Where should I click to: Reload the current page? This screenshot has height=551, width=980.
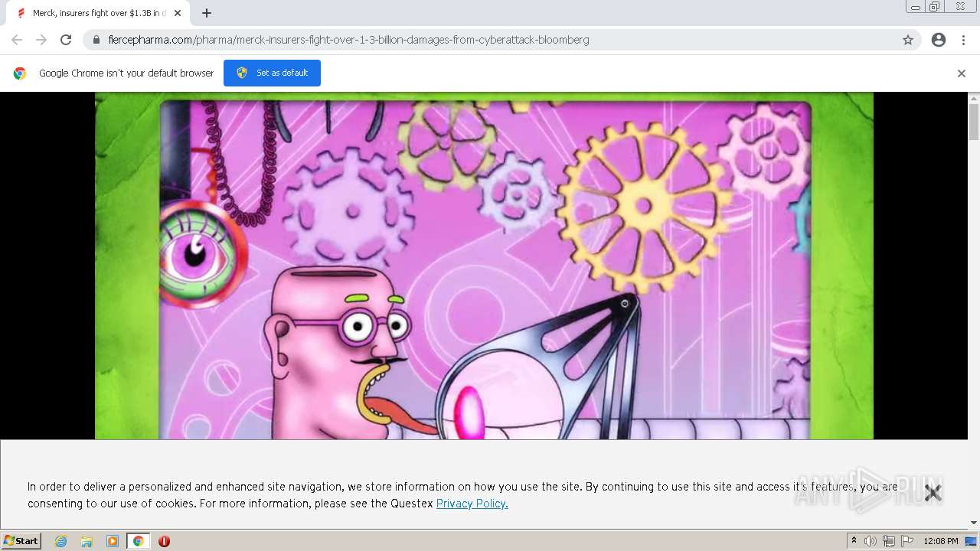point(66,40)
